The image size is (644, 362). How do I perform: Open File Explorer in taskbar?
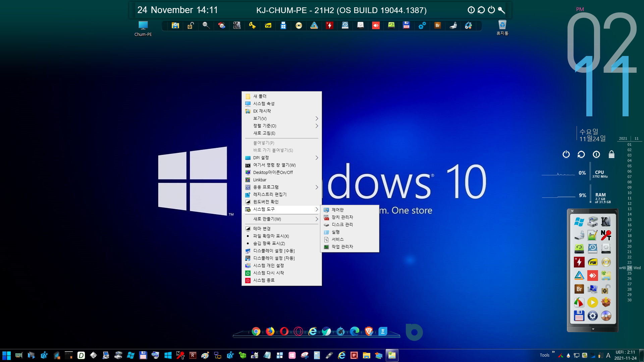click(x=366, y=355)
